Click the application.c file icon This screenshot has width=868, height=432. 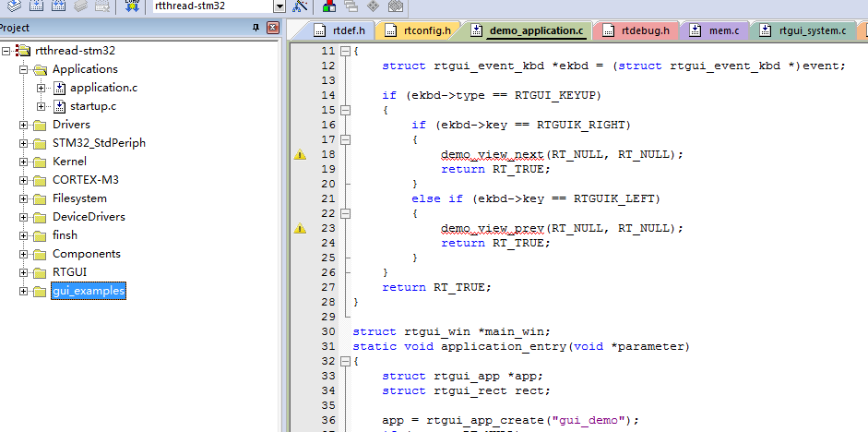(x=60, y=88)
